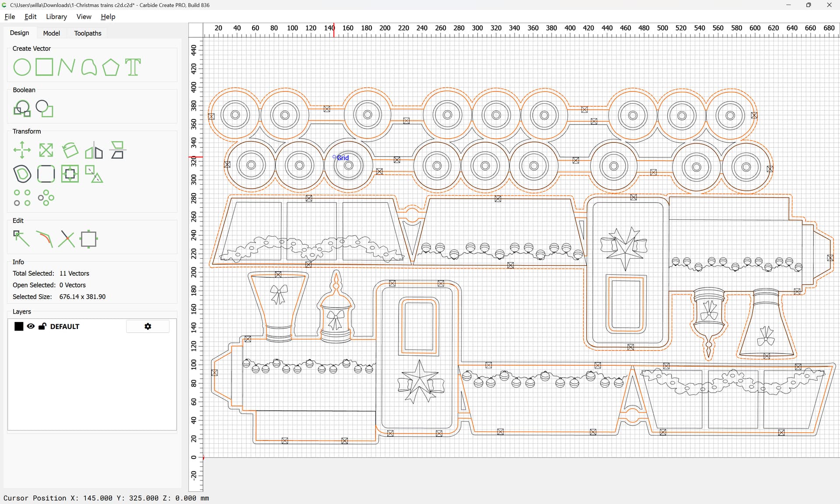Open the Library menu
This screenshot has width=840, height=504.
point(56,17)
